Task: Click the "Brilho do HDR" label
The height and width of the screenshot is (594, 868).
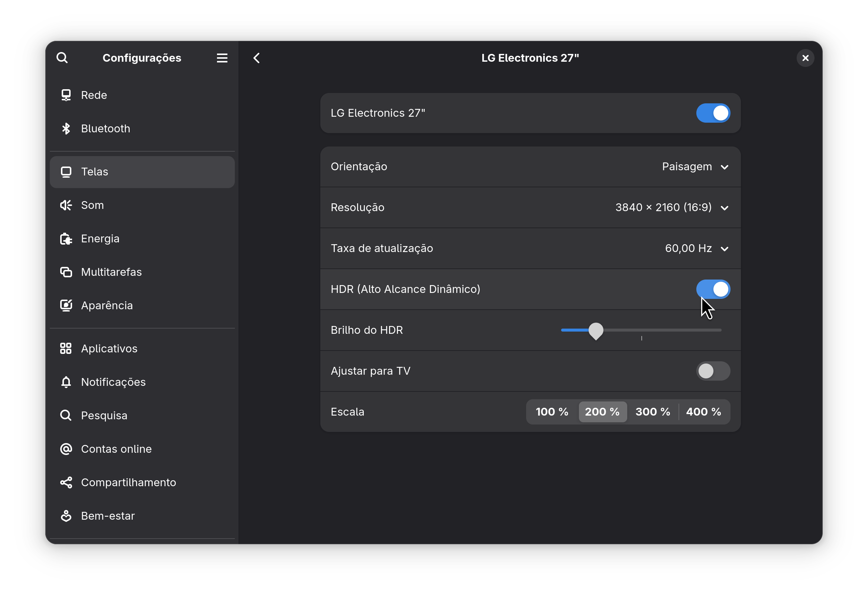Action: tap(367, 330)
